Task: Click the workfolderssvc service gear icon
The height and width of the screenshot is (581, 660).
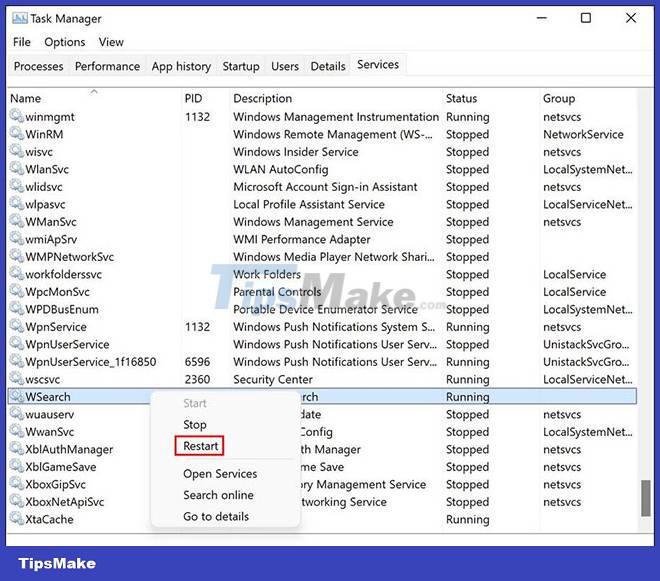Action: (17, 273)
